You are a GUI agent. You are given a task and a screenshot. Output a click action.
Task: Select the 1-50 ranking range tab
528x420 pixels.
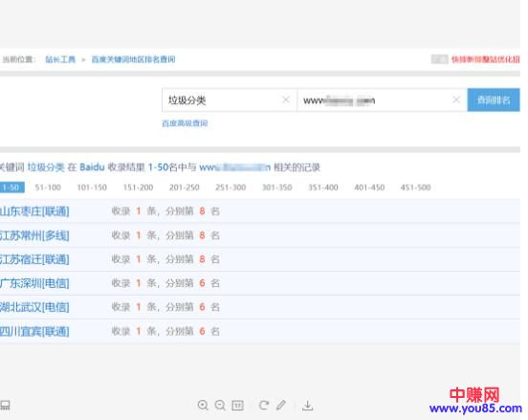coord(12,188)
